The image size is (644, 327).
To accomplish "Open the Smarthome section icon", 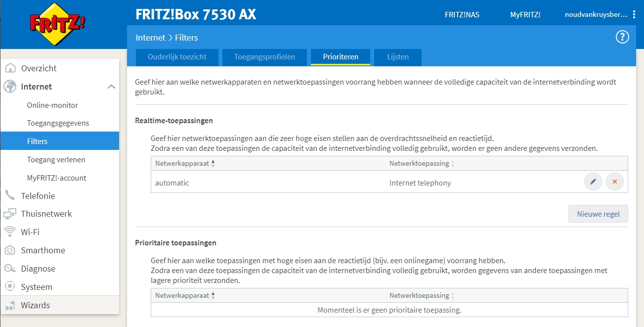I will (x=10, y=250).
